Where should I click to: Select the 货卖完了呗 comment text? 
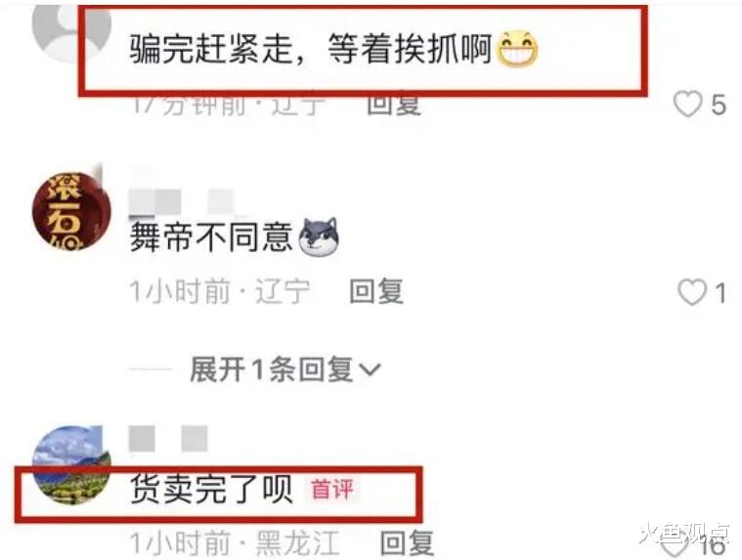click(211, 489)
